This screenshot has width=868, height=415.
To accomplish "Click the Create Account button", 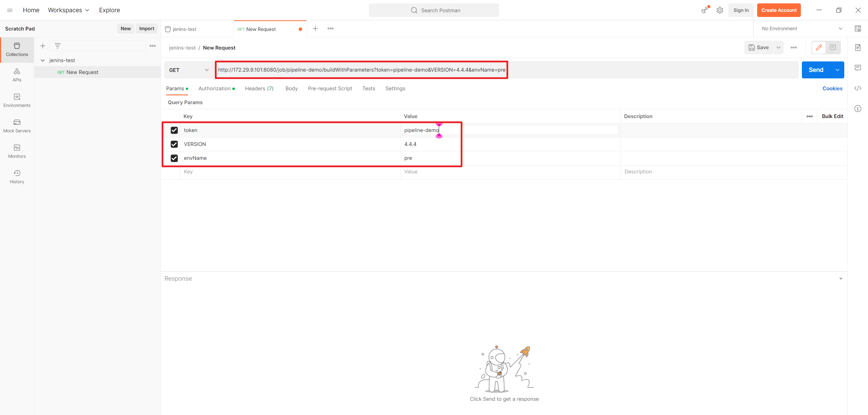I will 779,10.
